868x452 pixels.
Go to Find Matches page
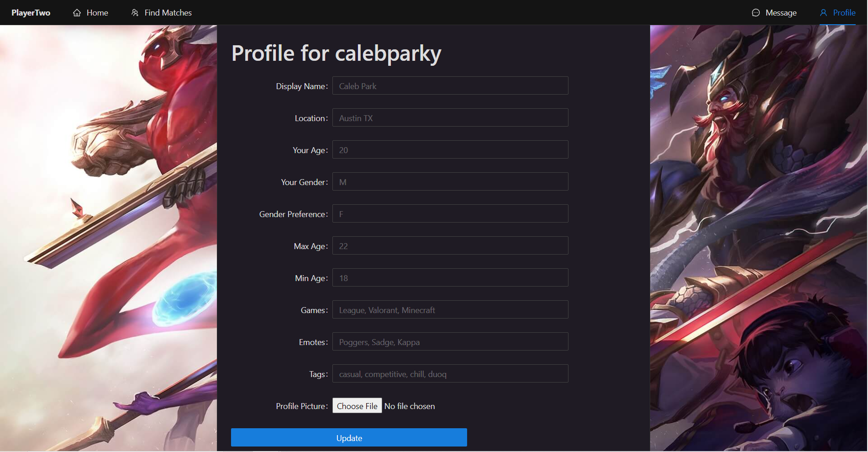pos(161,13)
